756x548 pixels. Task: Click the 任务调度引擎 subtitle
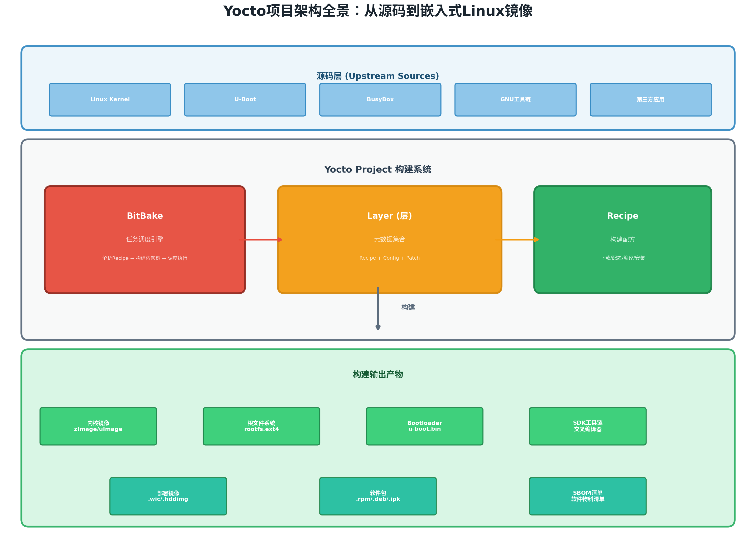145,239
